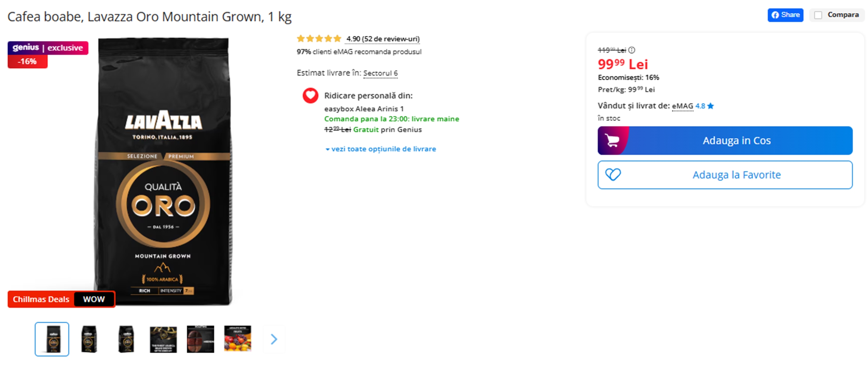Tick the Compara checkbox

(818, 15)
